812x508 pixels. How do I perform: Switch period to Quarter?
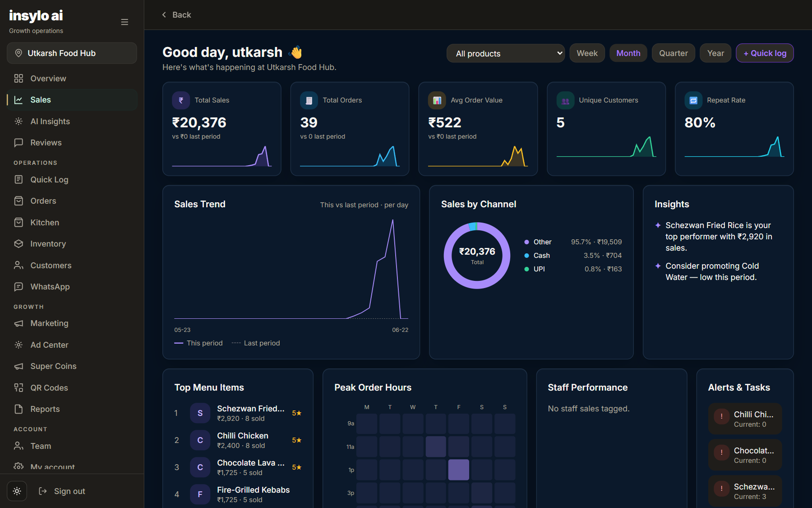tap(674, 53)
